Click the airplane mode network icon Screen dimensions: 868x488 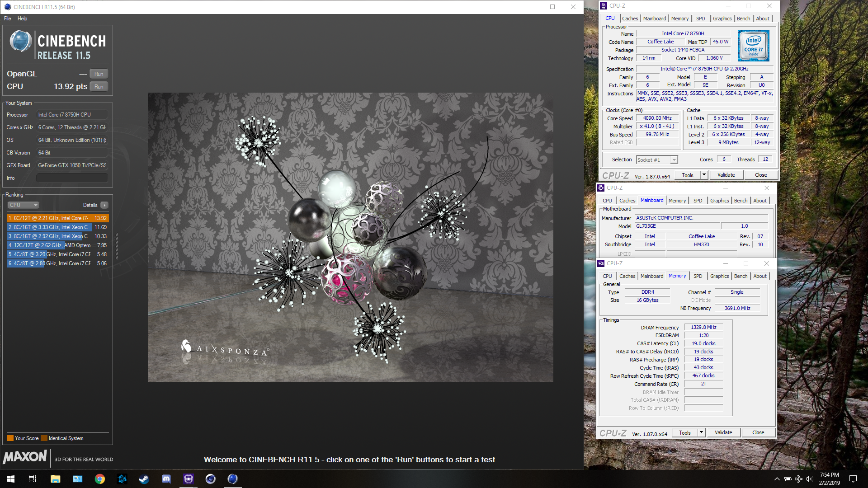[x=798, y=479]
